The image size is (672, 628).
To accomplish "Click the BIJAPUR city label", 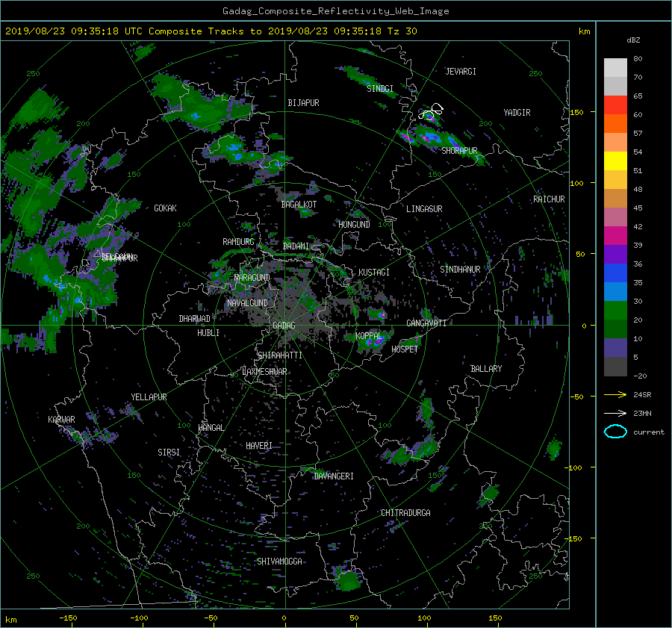I will (303, 103).
